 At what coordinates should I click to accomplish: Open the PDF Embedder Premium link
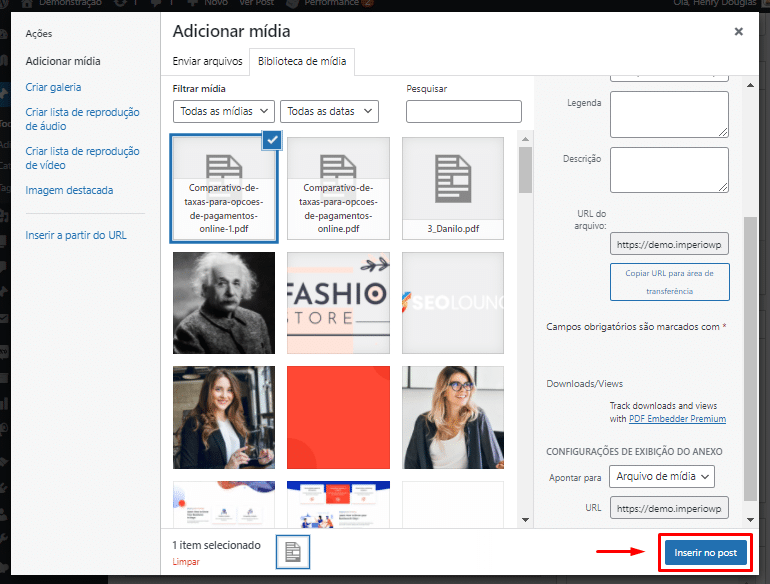(677, 419)
